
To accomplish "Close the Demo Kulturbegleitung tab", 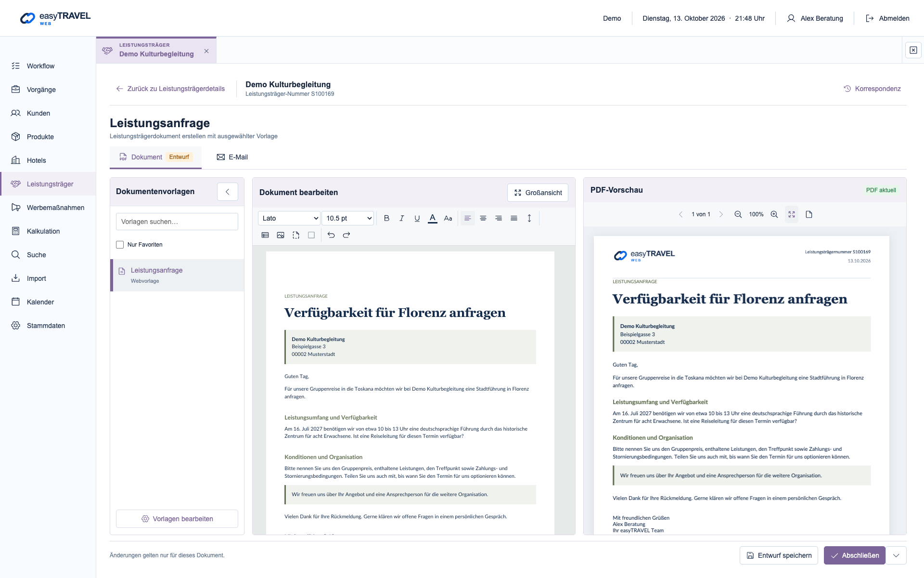I will (x=206, y=51).
